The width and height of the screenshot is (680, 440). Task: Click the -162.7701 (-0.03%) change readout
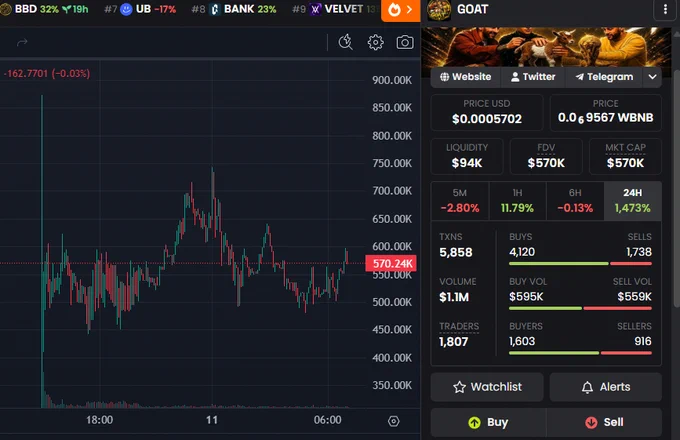[47, 73]
